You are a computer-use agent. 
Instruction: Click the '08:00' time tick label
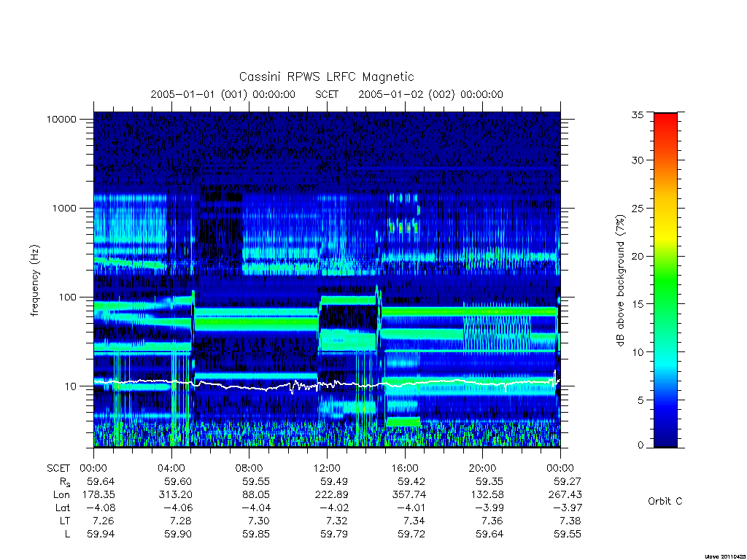[249, 469]
